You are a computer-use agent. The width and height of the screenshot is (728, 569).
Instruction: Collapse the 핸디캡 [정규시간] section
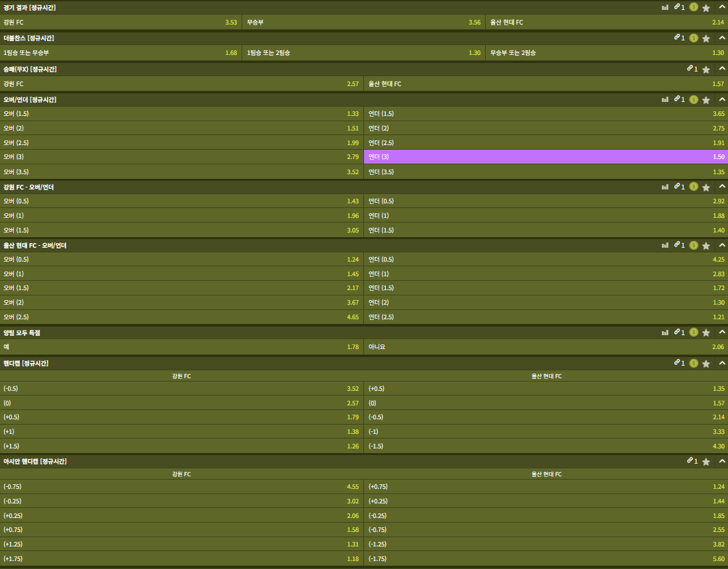tap(721, 363)
